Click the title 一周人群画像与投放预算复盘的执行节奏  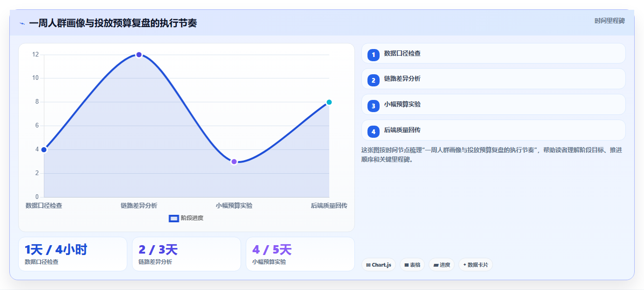113,23
